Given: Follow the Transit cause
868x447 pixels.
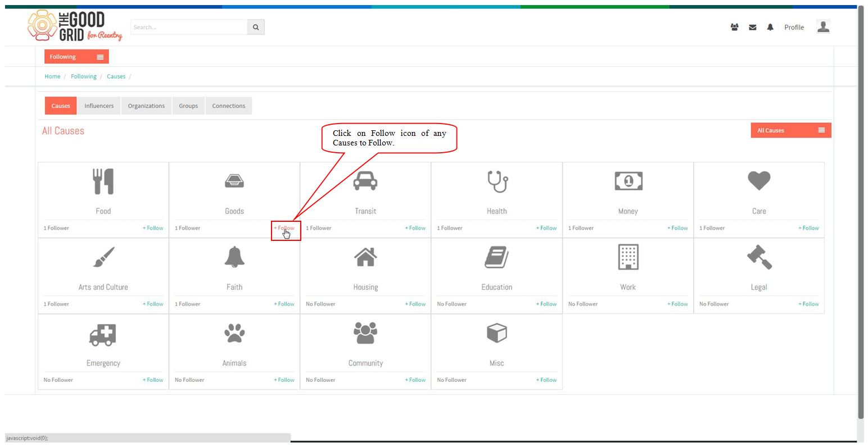Looking at the screenshot, I should click(415, 228).
